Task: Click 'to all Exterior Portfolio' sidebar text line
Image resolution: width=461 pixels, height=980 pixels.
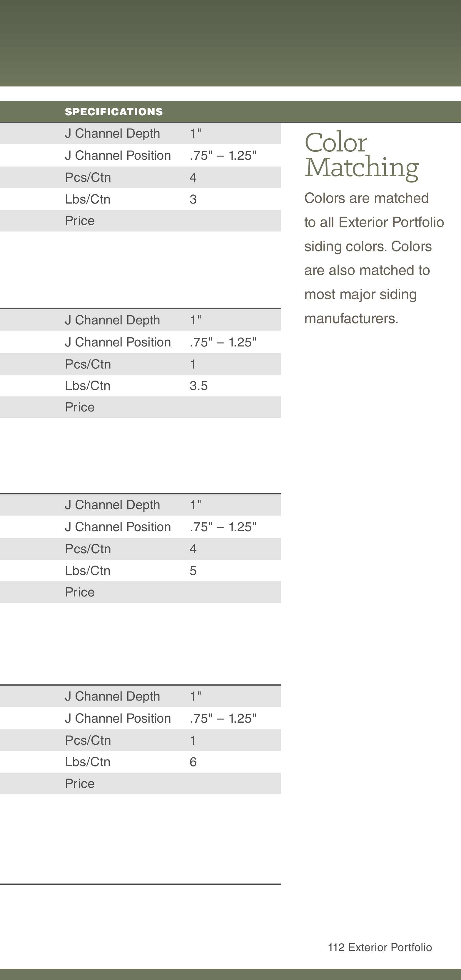Action: point(374,222)
